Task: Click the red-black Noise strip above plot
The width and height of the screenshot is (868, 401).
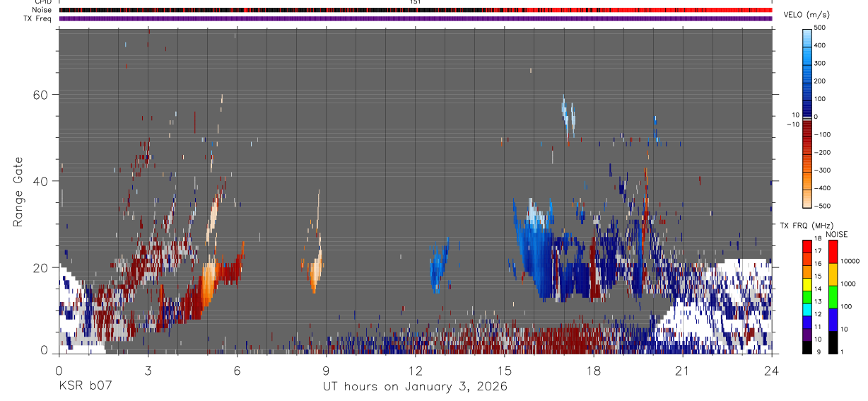Action: point(415,10)
